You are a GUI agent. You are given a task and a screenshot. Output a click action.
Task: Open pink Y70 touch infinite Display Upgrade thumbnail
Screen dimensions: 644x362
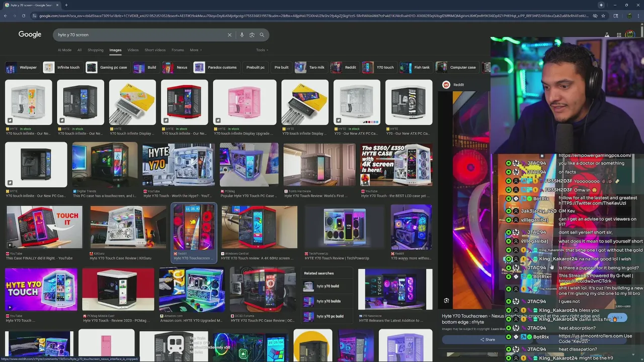(x=245, y=103)
